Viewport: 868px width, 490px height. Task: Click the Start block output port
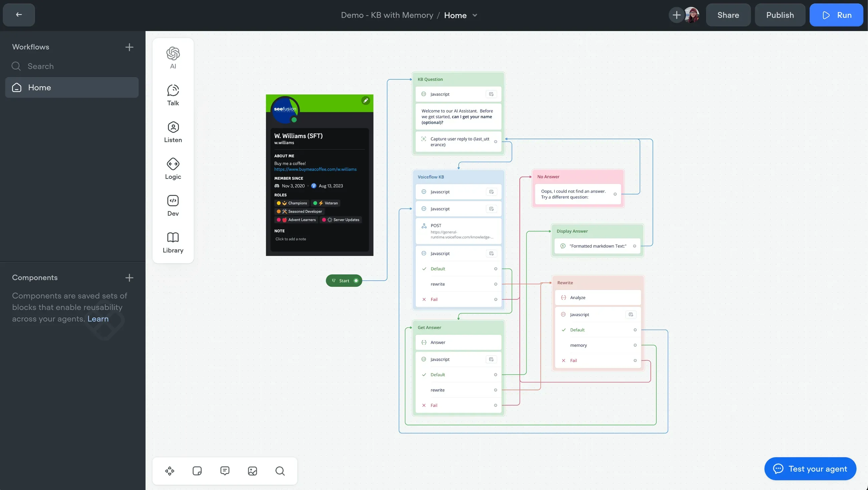point(356,281)
